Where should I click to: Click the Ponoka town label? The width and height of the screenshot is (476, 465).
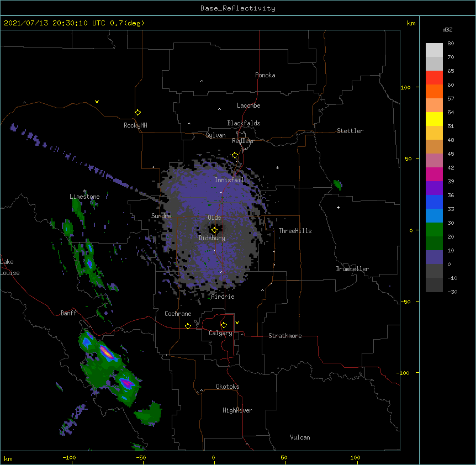click(x=265, y=75)
